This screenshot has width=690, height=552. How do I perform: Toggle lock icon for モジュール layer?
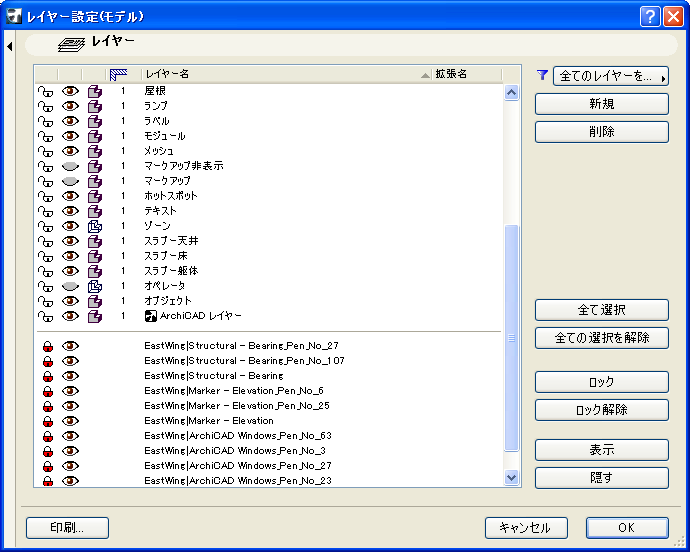45,136
